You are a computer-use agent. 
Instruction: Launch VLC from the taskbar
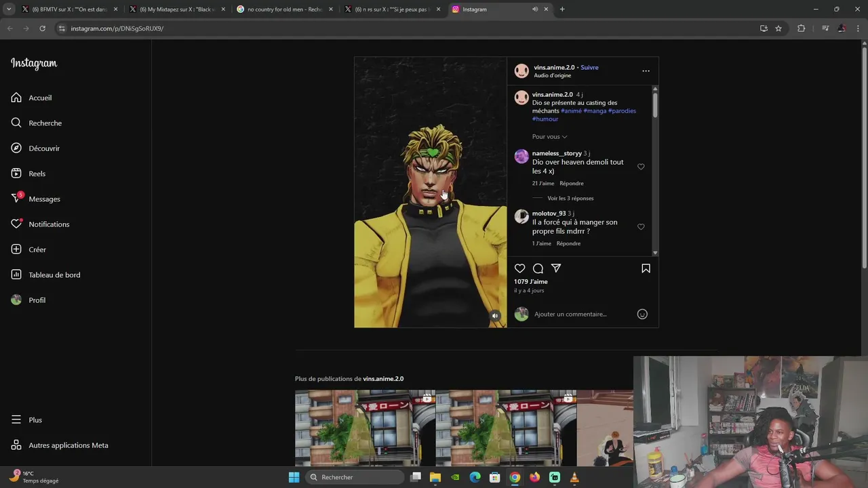click(574, 477)
